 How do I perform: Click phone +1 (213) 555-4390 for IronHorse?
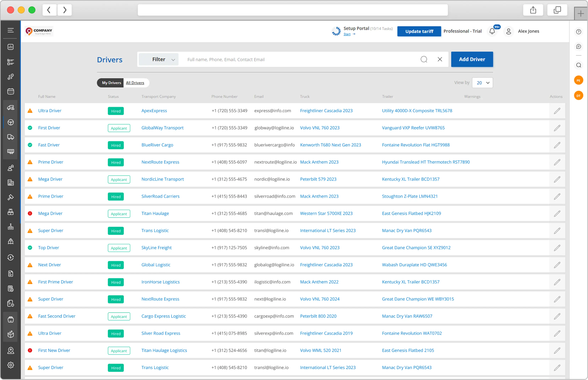coord(229,282)
